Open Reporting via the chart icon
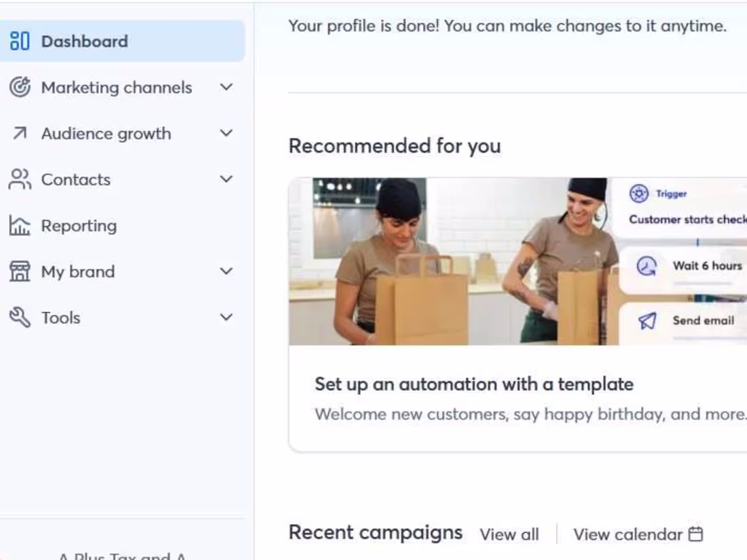The height and width of the screenshot is (560, 747). [20, 225]
